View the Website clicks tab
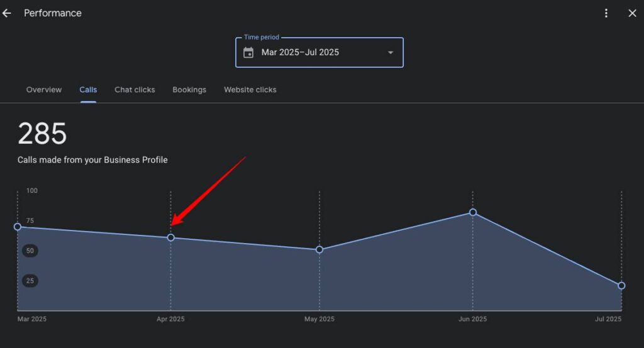The width and height of the screenshot is (644, 348). click(x=250, y=90)
